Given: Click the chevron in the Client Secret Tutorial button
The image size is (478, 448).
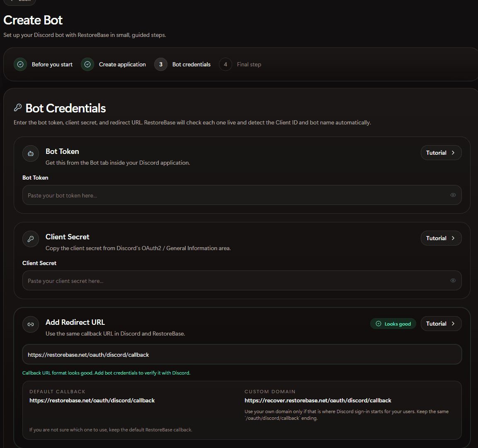Looking at the screenshot, I should tap(453, 238).
